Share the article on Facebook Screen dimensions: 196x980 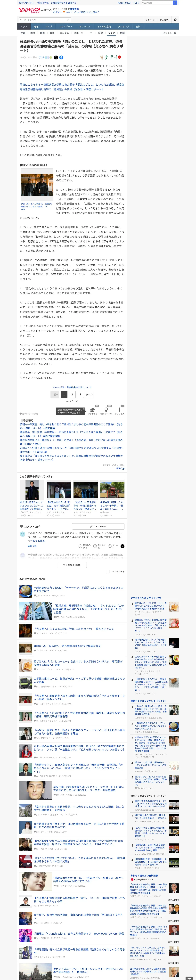point(61,57)
